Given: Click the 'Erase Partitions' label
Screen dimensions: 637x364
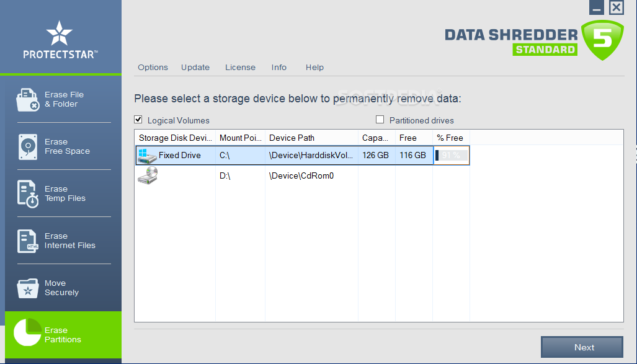Looking at the screenshot, I should (x=63, y=335).
